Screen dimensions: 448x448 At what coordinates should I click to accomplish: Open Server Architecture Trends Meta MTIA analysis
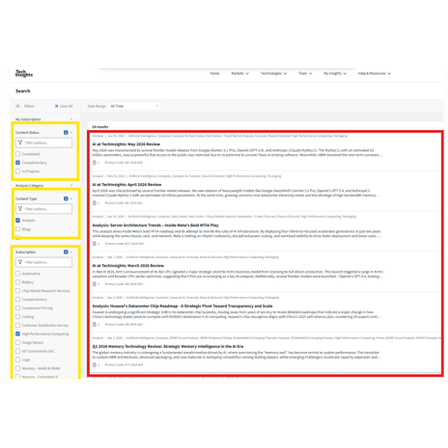click(155, 225)
